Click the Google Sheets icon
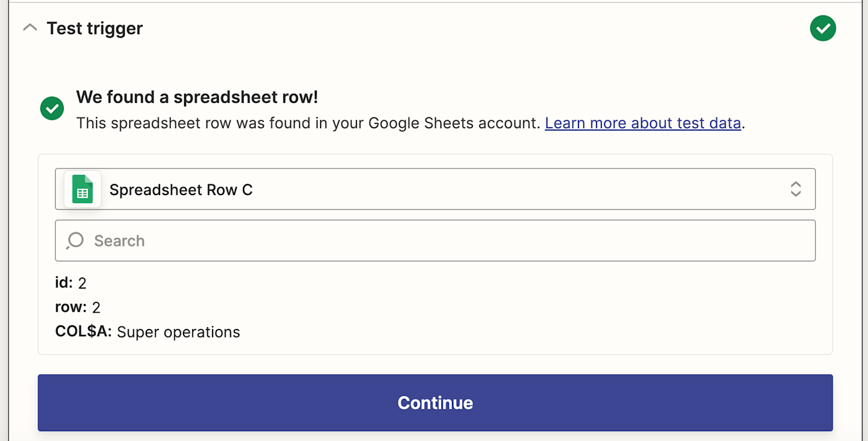 pos(82,189)
